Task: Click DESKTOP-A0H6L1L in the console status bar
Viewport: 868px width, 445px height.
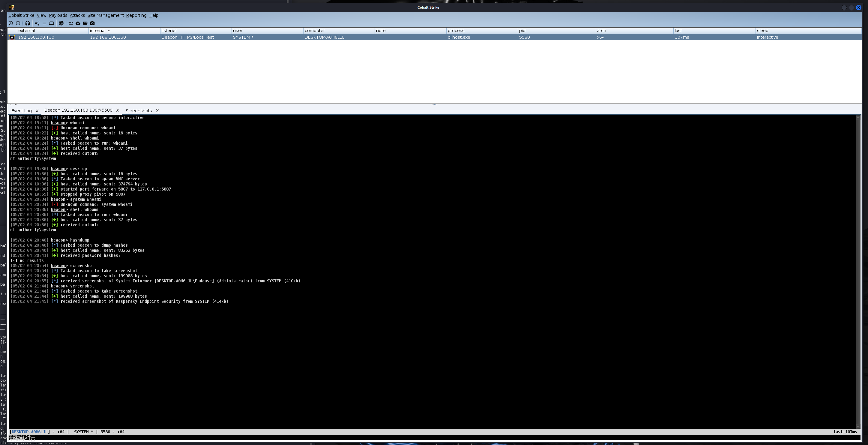Action: pos(30,432)
